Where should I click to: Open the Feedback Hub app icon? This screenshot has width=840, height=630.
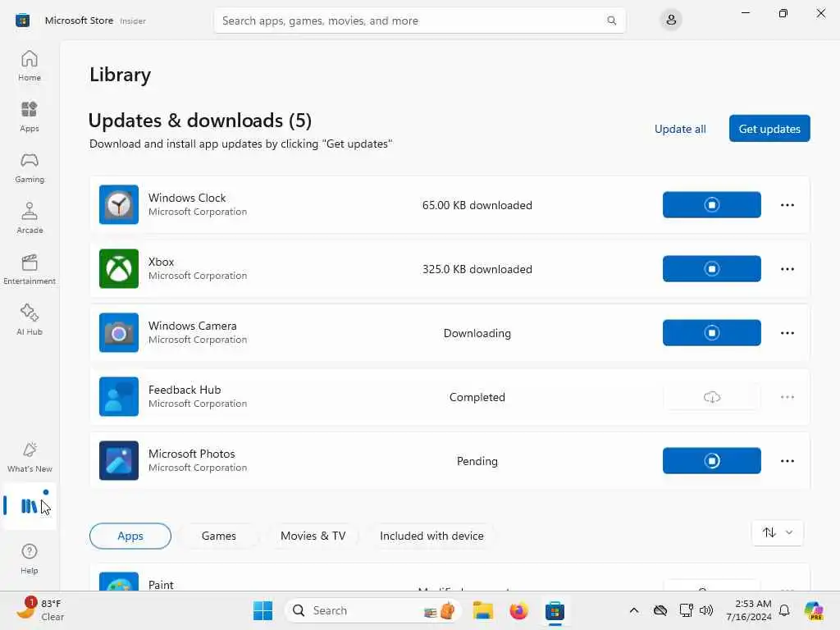point(119,397)
